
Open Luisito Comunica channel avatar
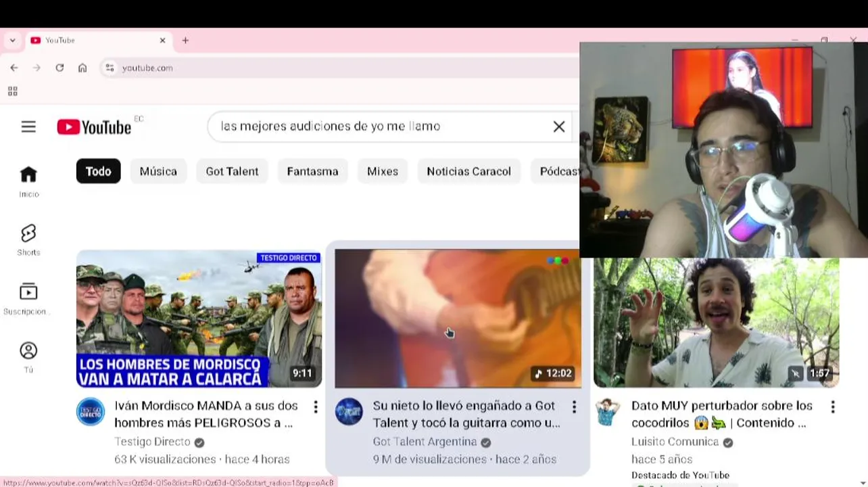pyautogui.click(x=608, y=411)
